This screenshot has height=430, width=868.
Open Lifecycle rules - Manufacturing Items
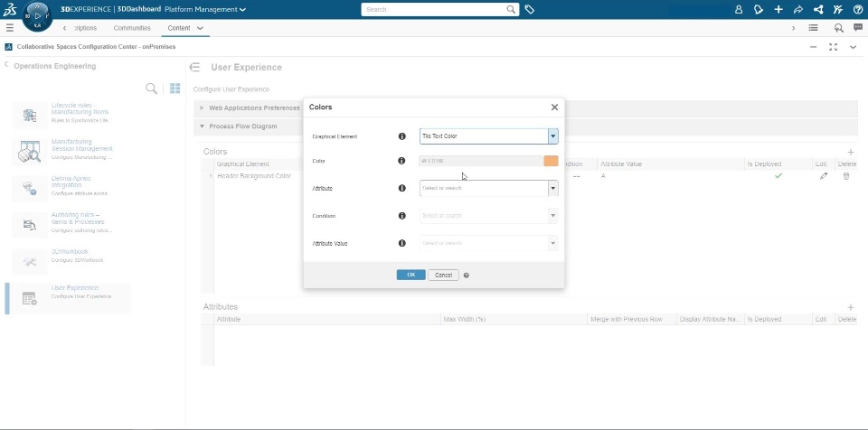pos(71,114)
